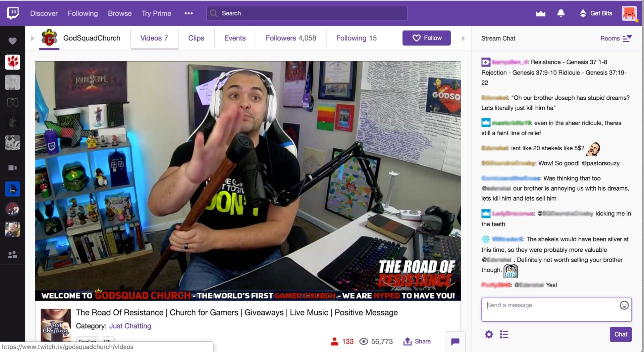Show viewer list icon in chat

tap(504, 334)
